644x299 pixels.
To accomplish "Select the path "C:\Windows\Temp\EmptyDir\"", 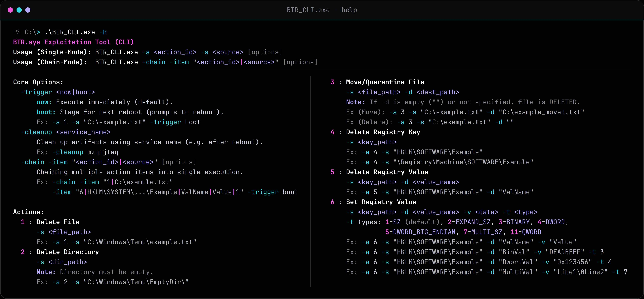I will click(136, 282).
